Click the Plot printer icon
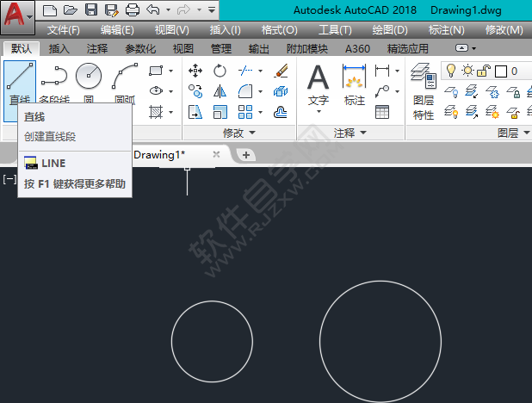 click(133, 10)
